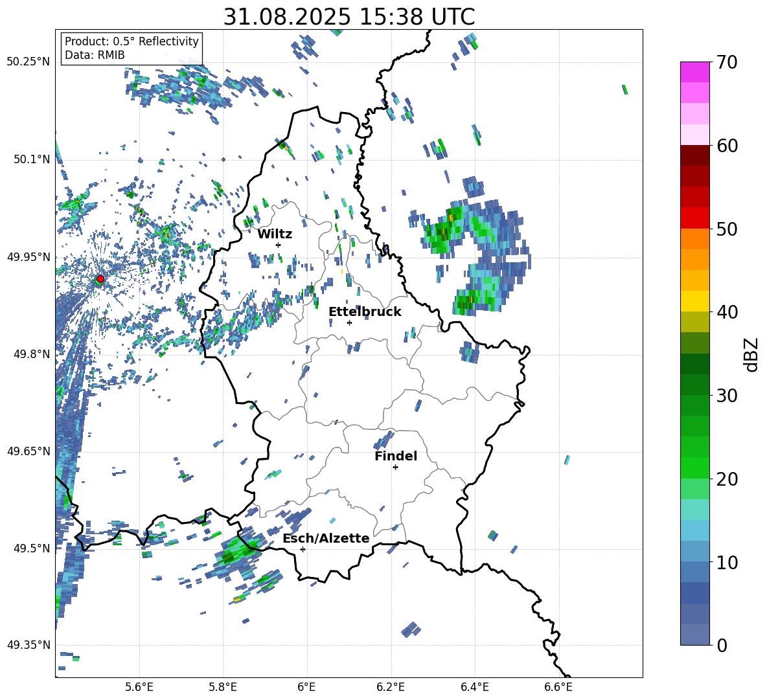This screenshot has width=767, height=700.
Task: Click the 6.6°E longitude label
Action: tap(558, 687)
